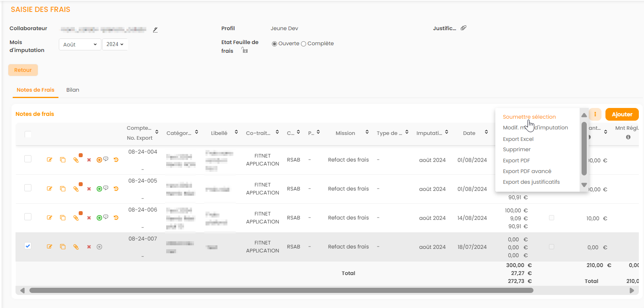Click the Ajouter button

tap(622, 114)
